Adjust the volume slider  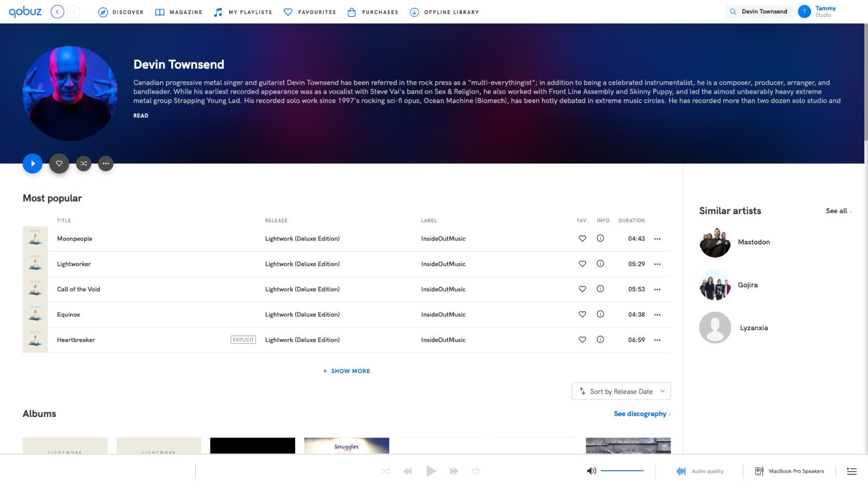point(622,471)
